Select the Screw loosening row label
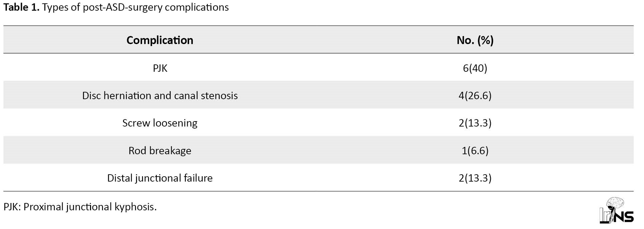Screen dimensions: 644x229 click(x=160, y=123)
